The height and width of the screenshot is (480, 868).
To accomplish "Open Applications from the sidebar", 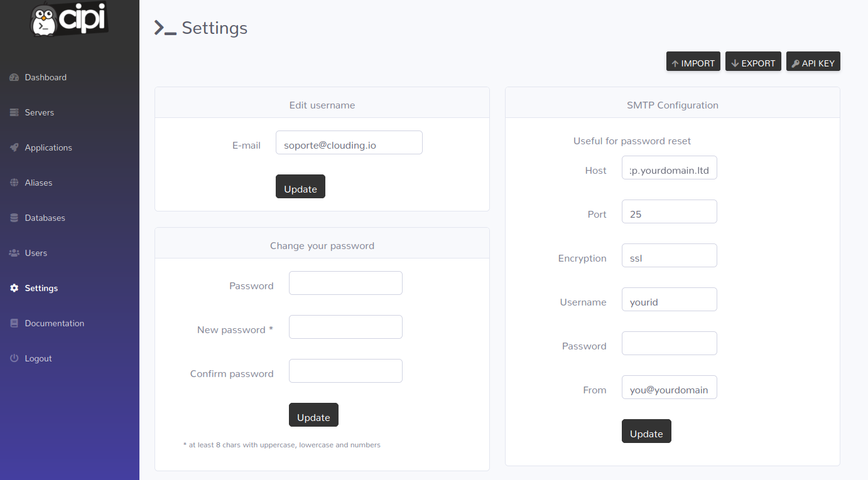I will tap(70, 148).
